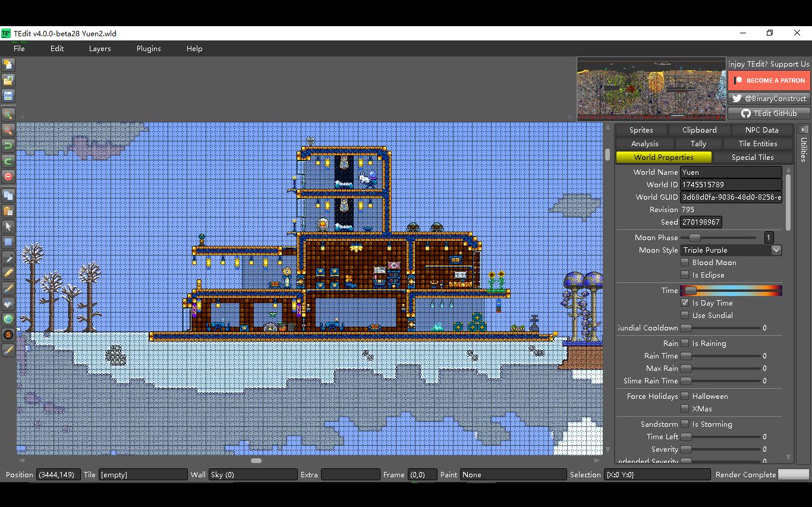Click the horizontal scrollbar thumb under the map

pos(256,460)
